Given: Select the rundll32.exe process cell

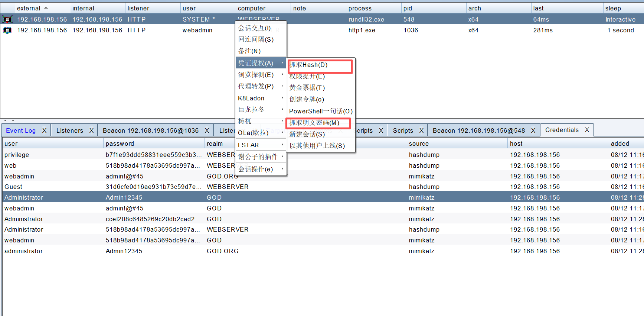Looking at the screenshot, I should (x=366, y=19).
